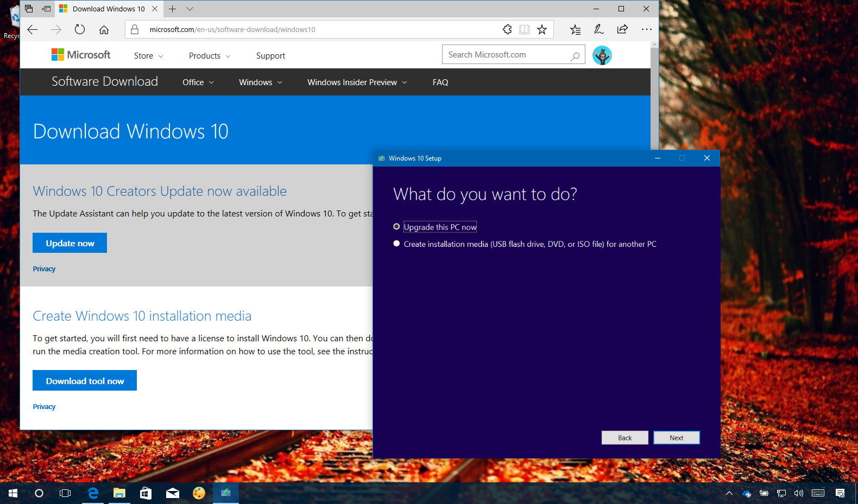Viewport: 858px width, 504px height.
Task: Open OneDrive tray icon
Action: [x=747, y=493]
